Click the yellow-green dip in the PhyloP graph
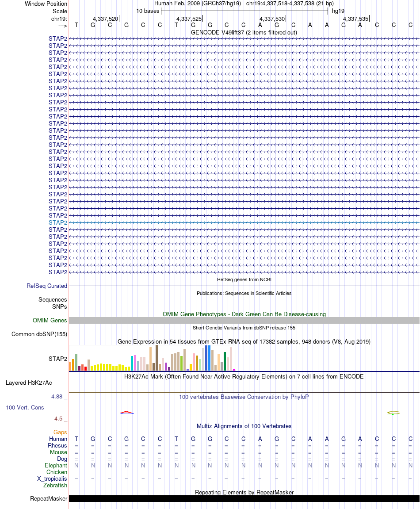420x509 pixels. pyautogui.click(x=393, y=413)
